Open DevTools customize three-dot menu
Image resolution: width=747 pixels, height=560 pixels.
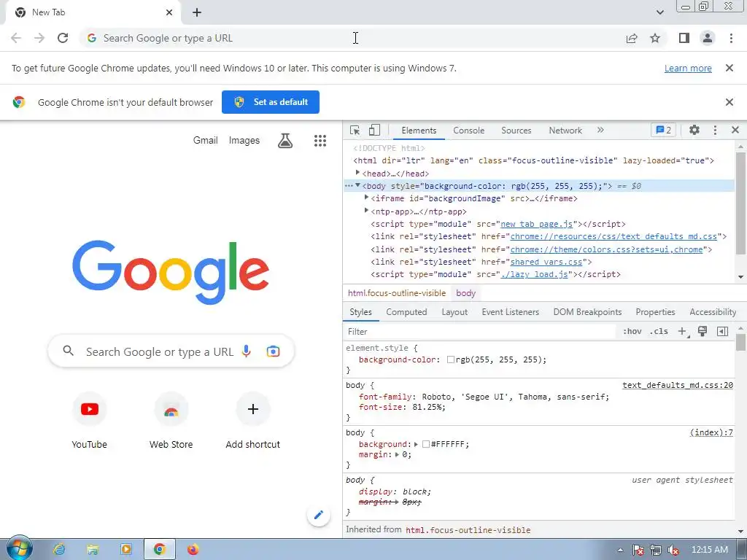tap(715, 130)
